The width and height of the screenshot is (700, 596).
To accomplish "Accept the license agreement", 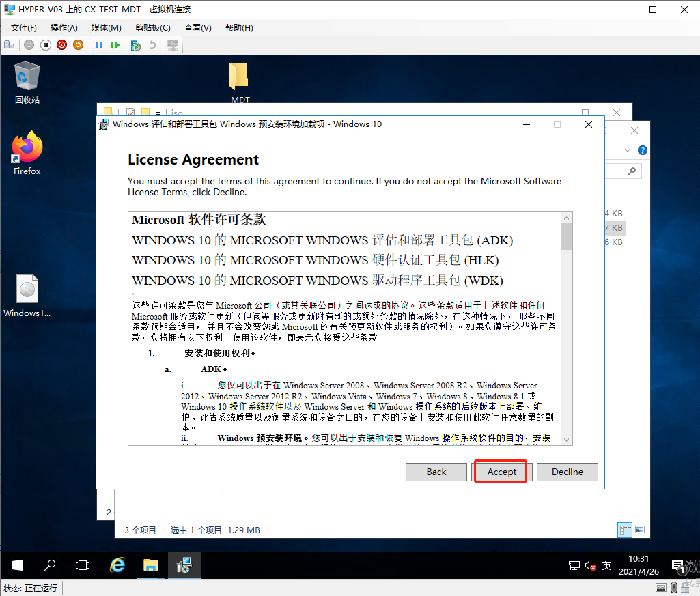I will [501, 472].
